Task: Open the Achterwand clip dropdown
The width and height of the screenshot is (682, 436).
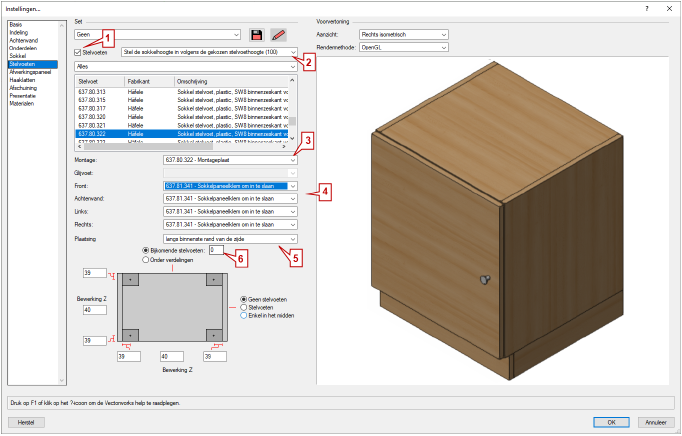Action: tap(231, 198)
